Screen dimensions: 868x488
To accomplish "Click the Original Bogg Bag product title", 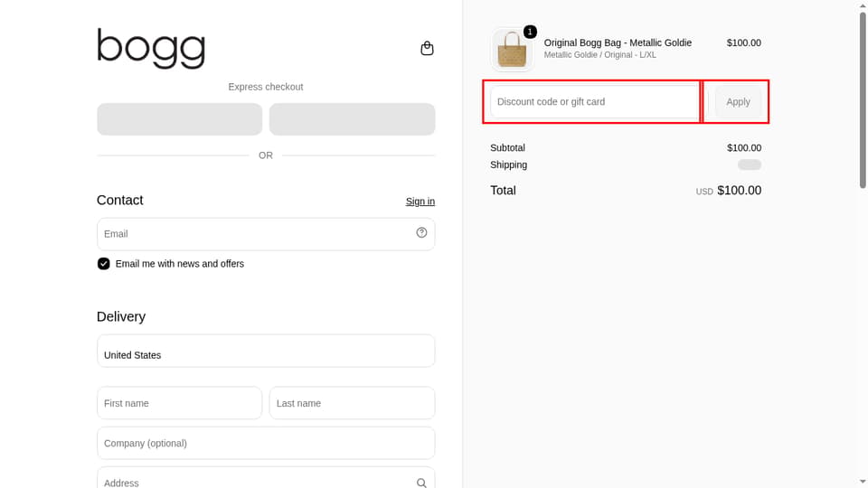I will [x=618, y=42].
